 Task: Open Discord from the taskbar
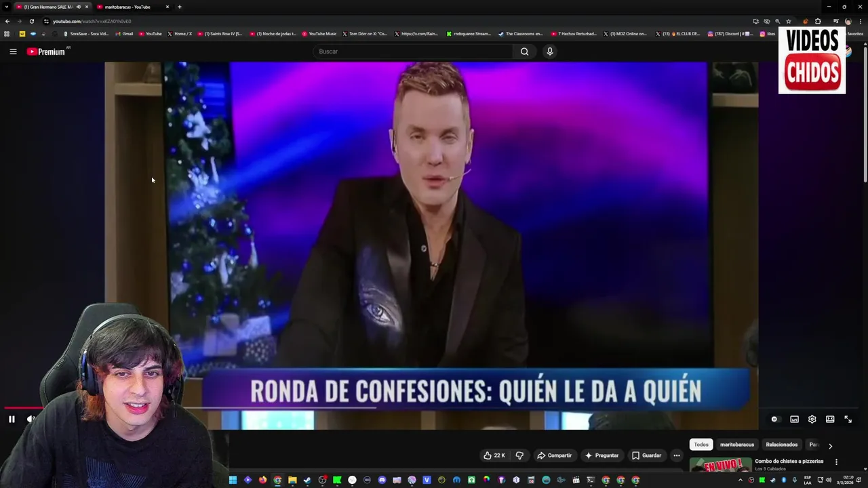(x=382, y=480)
